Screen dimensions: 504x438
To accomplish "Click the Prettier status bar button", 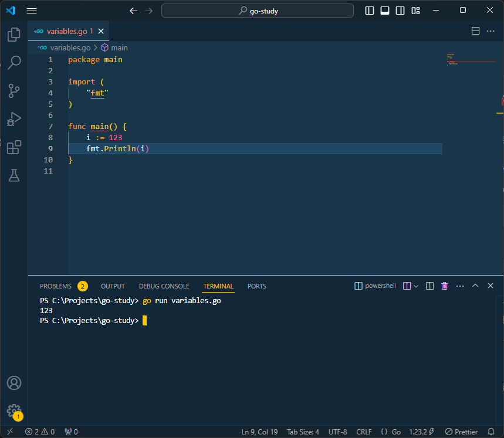I will [461, 432].
